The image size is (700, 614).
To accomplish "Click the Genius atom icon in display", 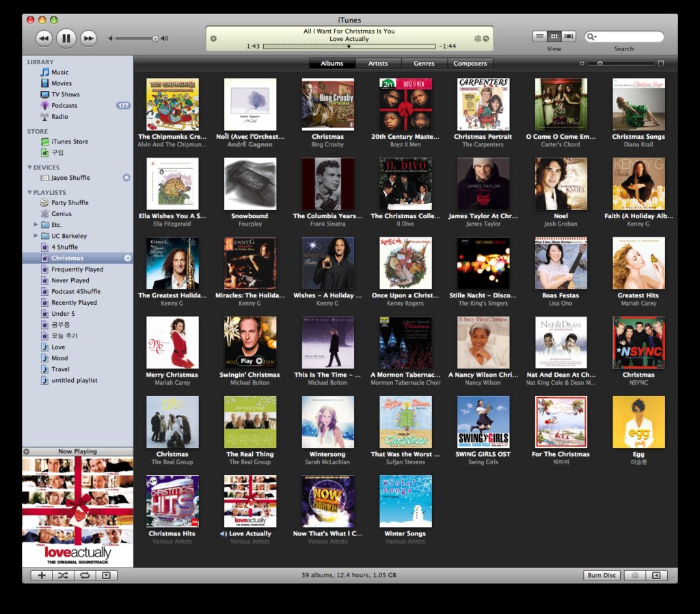I will pos(478,38).
